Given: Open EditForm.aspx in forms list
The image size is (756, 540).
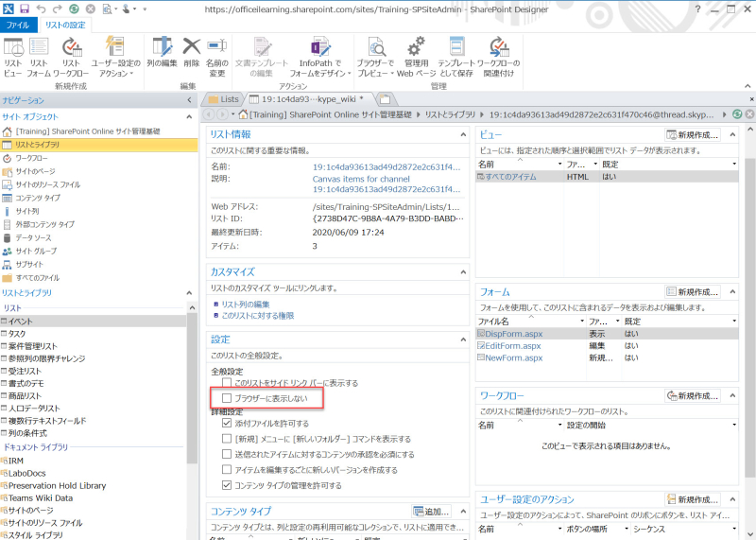Looking at the screenshot, I should (512, 346).
